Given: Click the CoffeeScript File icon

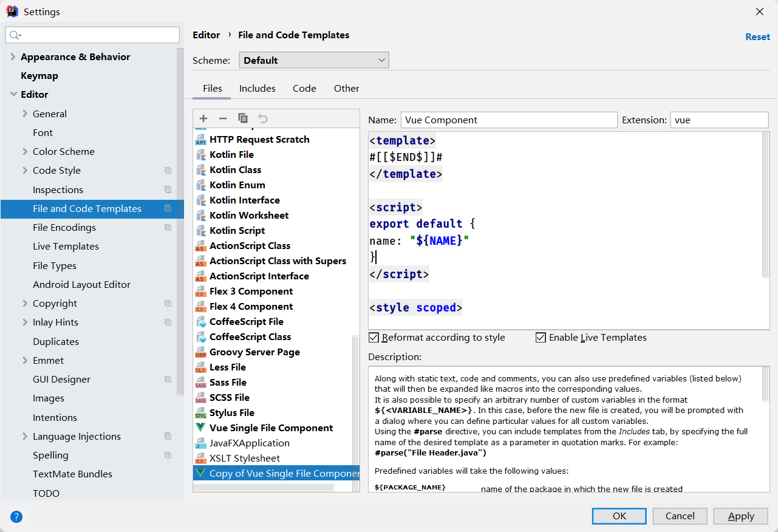Looking at the screenshot, I should pyautogui.click(x=200, y=322).
